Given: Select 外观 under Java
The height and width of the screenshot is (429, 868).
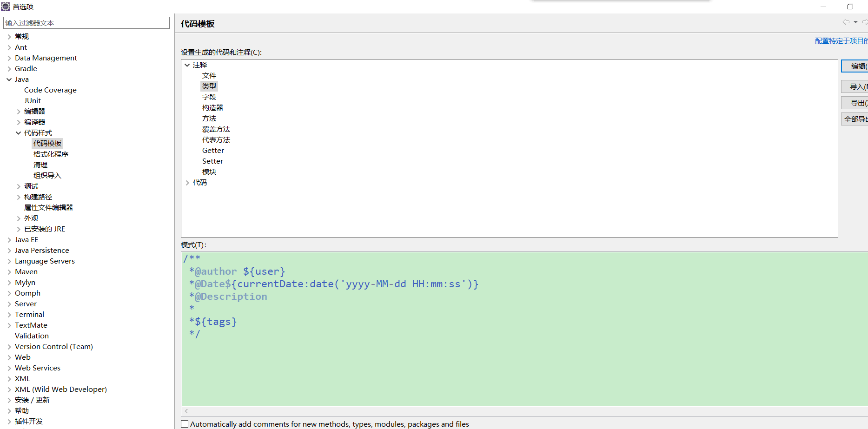Looking at the screenshot, I should [31, 218].
